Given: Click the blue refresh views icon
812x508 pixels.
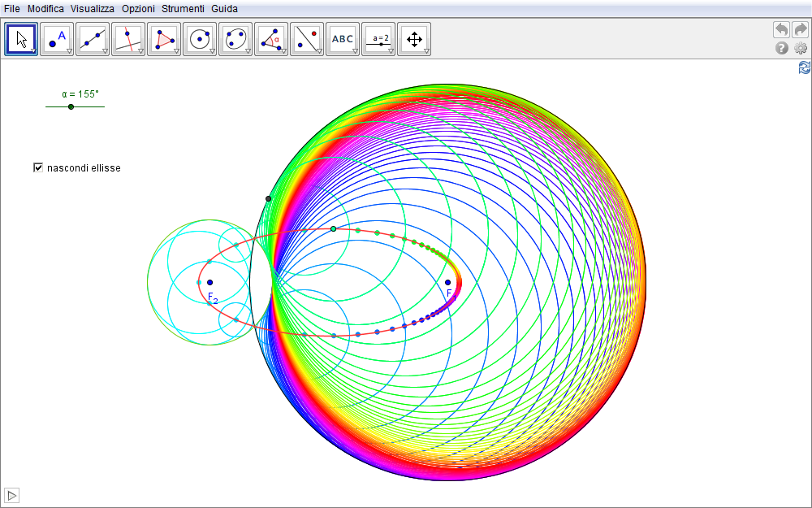Looking at the screenshot, I should click(804, 68).
